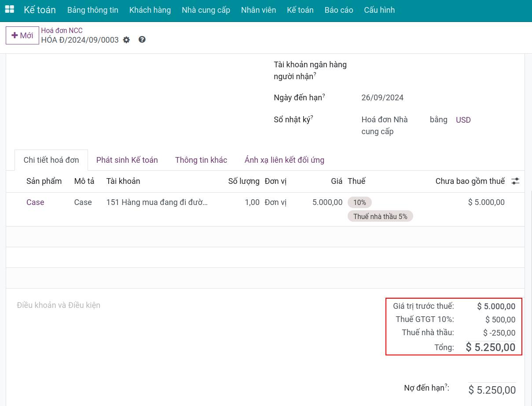Open Nhà cung cấp menu

pos(206,10)
